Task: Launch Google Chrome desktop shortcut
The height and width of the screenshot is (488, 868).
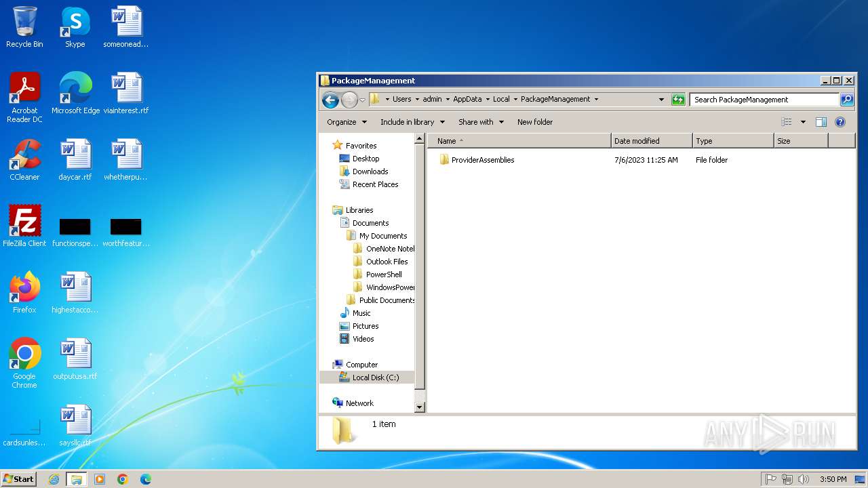Action: click(24, 363)
